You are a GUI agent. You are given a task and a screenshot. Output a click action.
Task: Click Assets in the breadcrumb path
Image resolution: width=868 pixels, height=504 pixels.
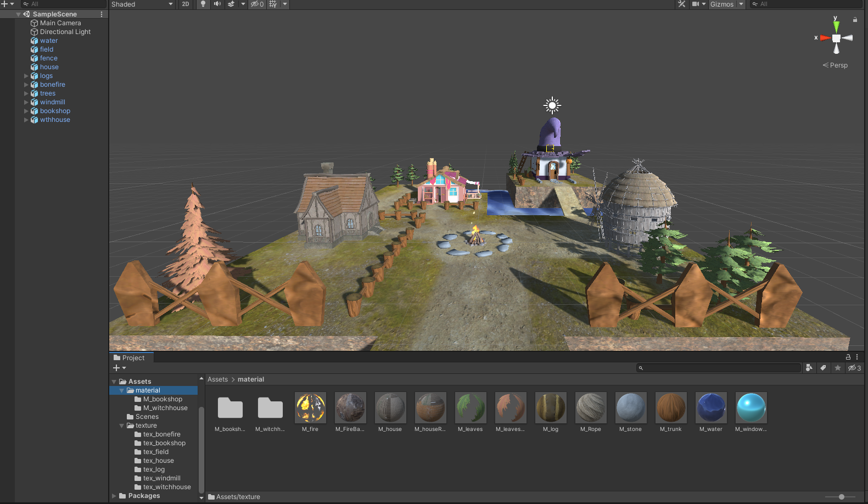click(x=217, y=379)
